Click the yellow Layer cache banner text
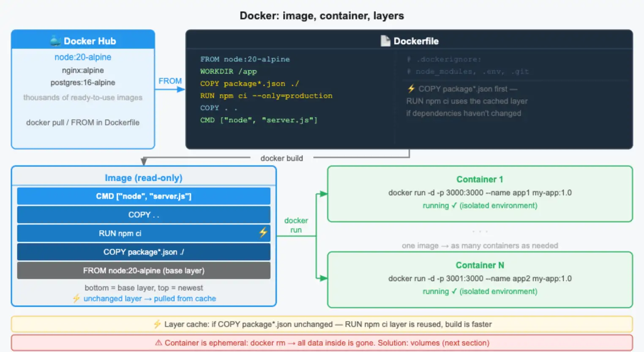 (328, 324)
